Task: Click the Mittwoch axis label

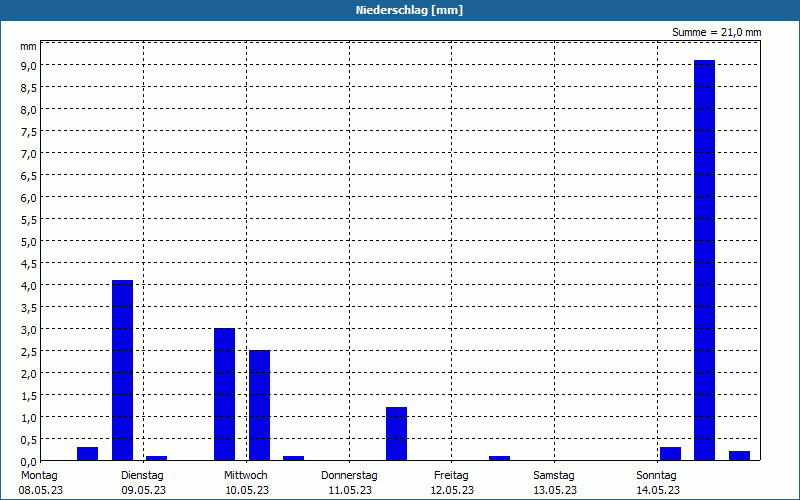Action: [x=245, y=475]
